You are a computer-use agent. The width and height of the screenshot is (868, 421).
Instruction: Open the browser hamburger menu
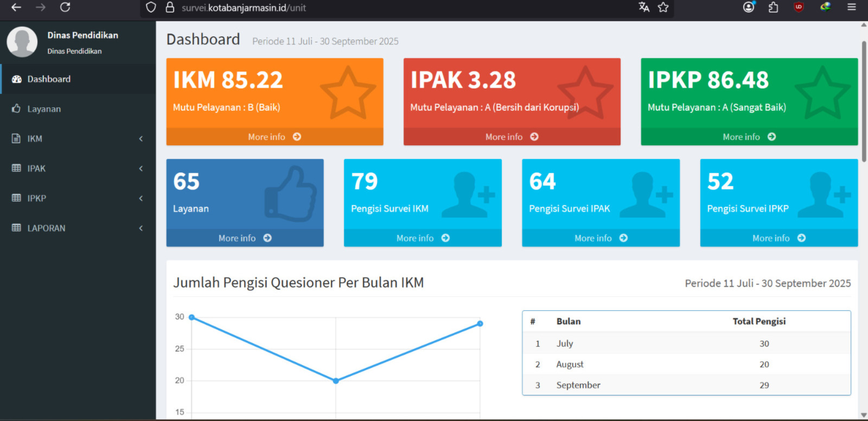coord(852,7)
